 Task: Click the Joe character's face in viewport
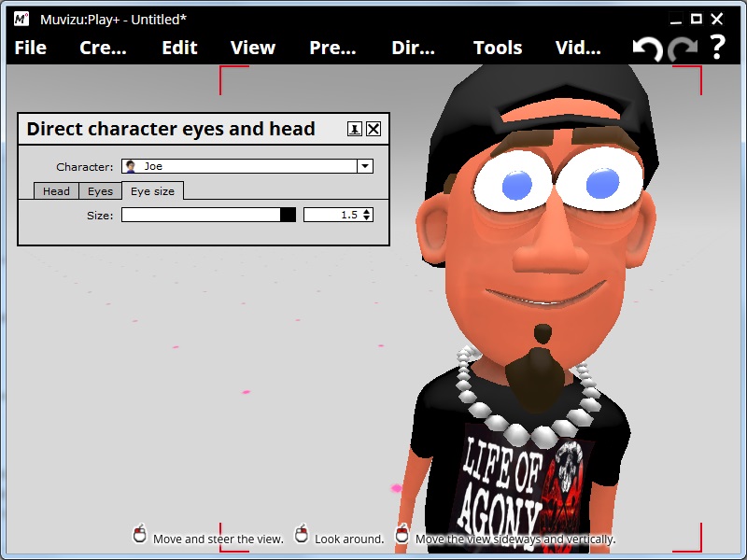coord(539,238)
